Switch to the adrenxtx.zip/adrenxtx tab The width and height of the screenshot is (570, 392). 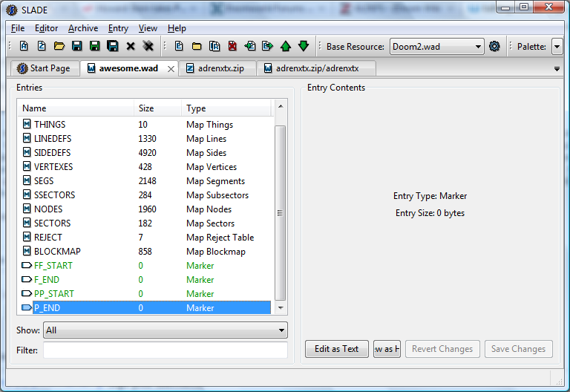pyautogui.click(x=316, y=68)
